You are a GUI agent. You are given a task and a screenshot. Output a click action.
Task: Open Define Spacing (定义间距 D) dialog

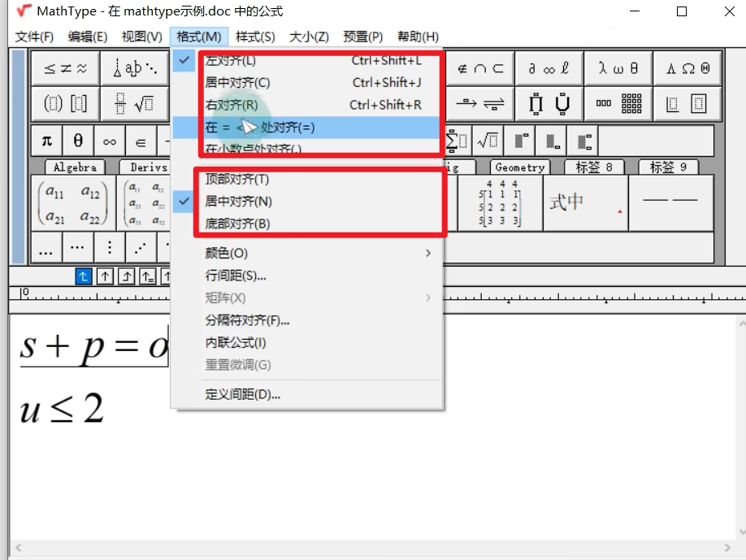coord(306,394)
